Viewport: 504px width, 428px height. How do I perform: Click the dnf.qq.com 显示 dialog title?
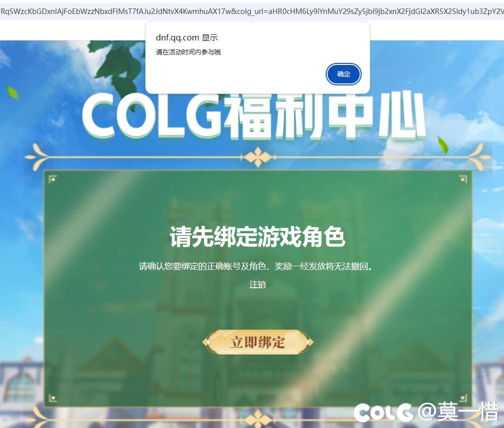[x=187, y=37]
